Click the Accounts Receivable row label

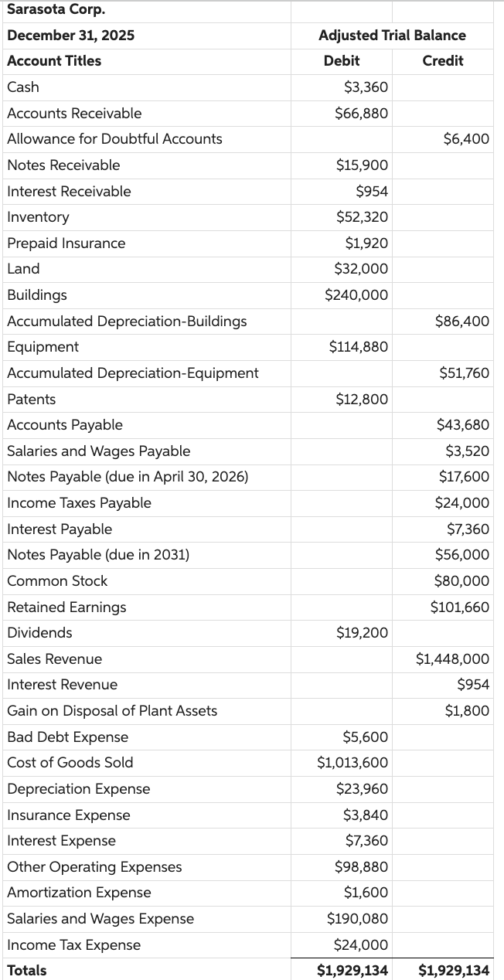click(x=74, y=114)
